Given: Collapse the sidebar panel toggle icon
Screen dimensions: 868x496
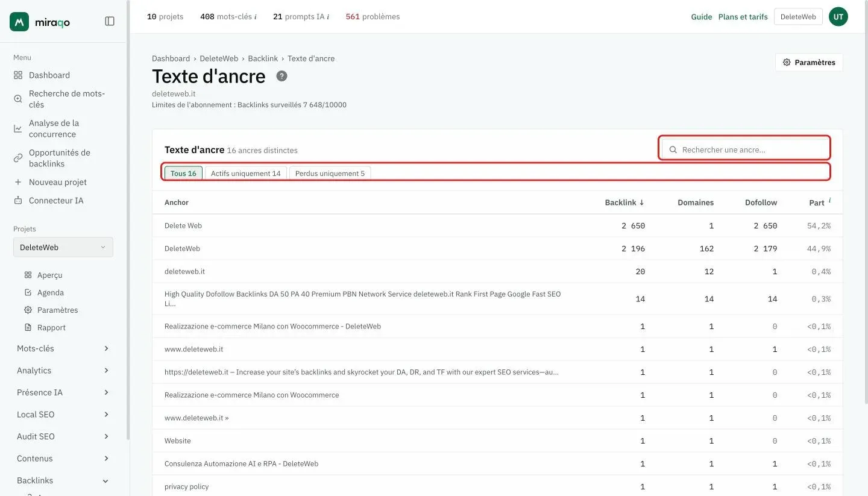Looking at the screenshot, I should pos(110,21).
